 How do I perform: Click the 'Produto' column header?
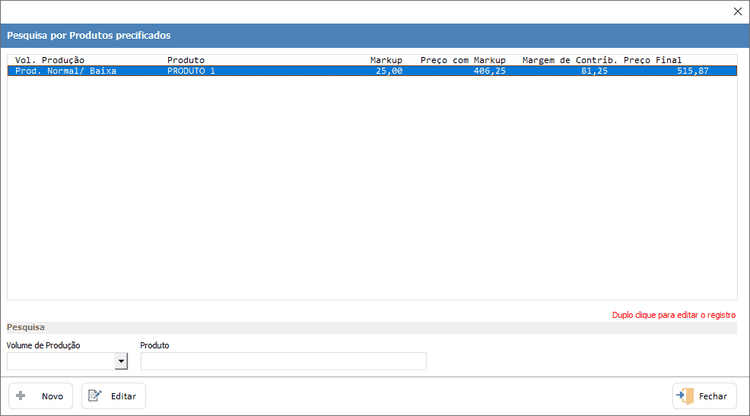click(x=186, y=60)
